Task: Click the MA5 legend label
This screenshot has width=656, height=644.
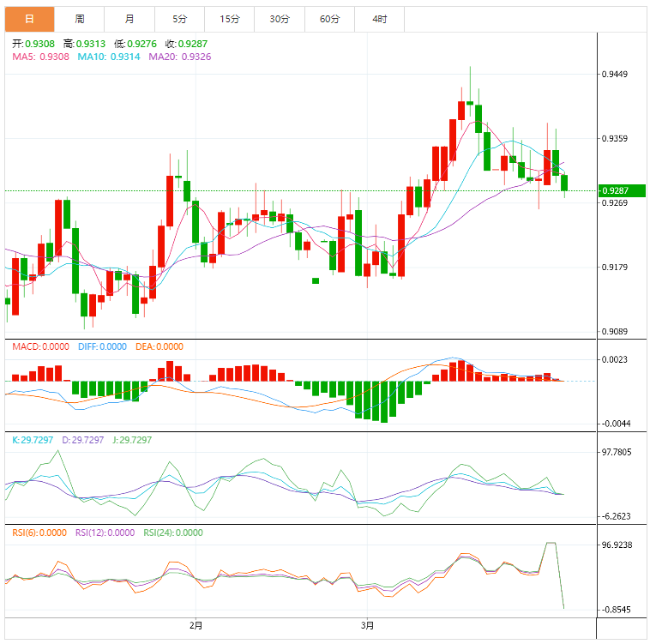Action: 39,57
